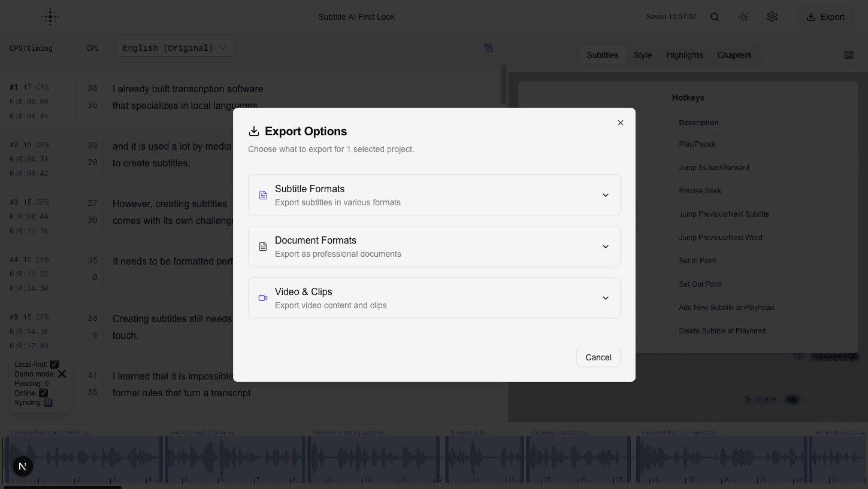868x489 pixels.
Task: Click the video camera icon beside Video & Clips
Action: [x=262, y=297]
